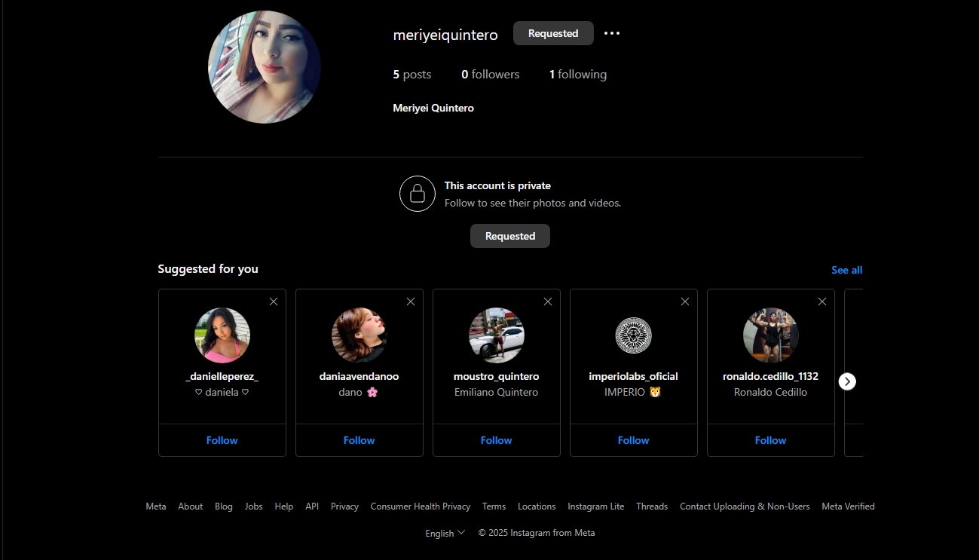Open the Threads footer link
Image resolution: width=979 pixels, height=560 pixels.
coord(652,506)
